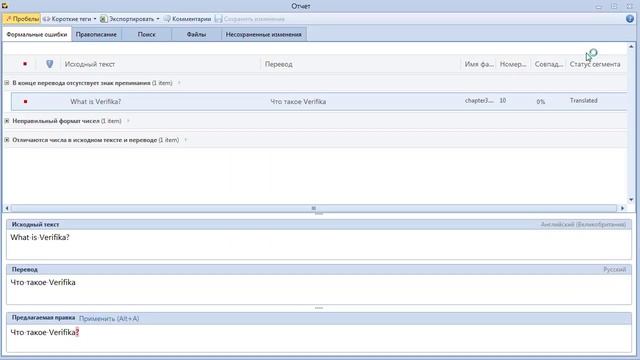Open the Короткие теги dropdown
Screen dimensions: 640x360
click(70, 19)
